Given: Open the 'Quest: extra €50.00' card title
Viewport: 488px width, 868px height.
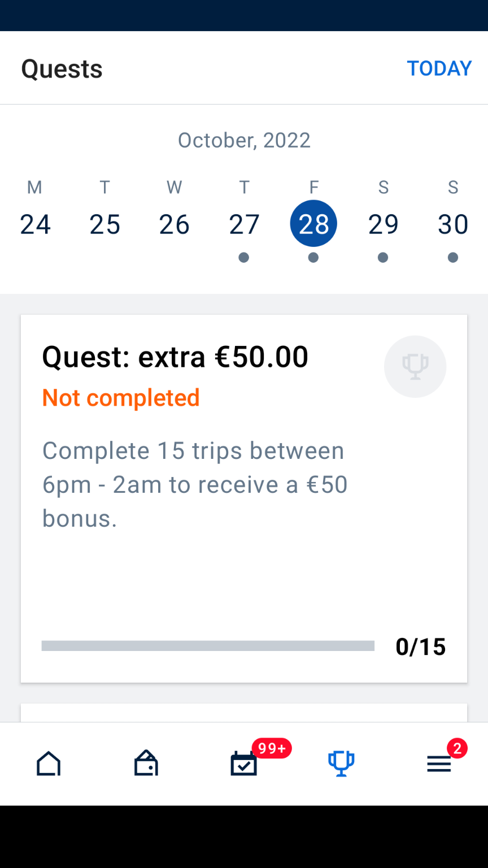Looking at the screenshot, I should [175, 357].
